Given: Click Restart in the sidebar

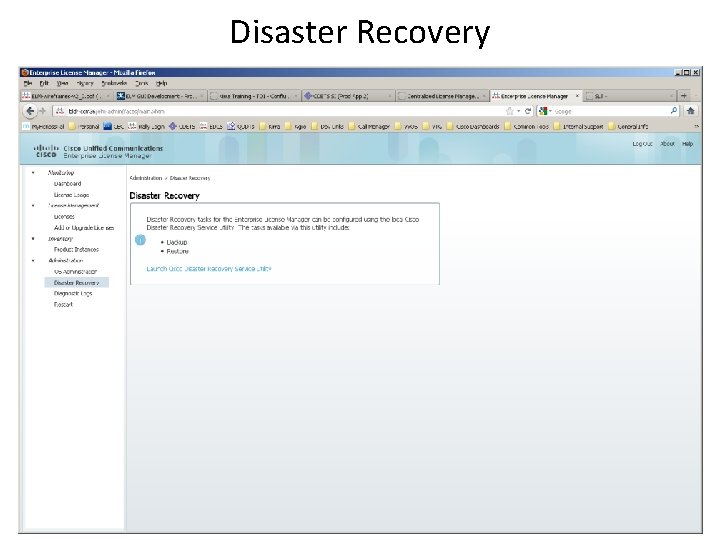Looking at the screenshot, I should tap(63, 304).
